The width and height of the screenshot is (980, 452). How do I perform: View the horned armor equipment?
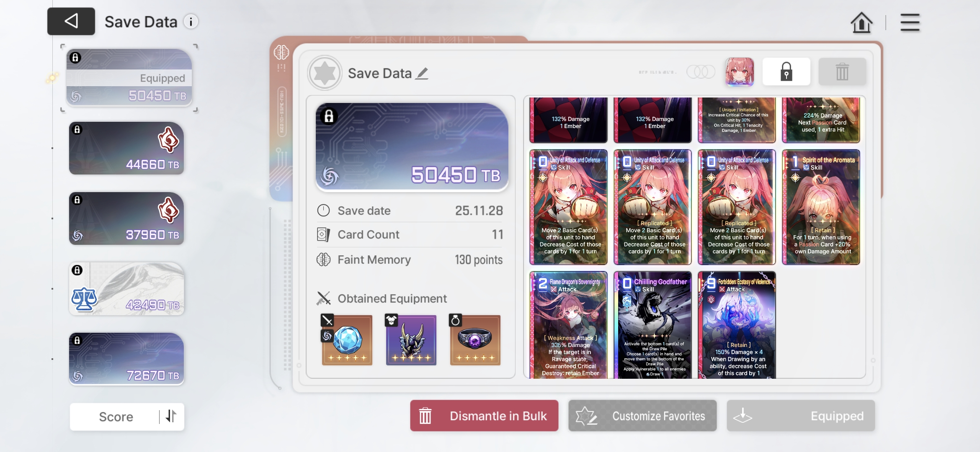coord(411,340)
